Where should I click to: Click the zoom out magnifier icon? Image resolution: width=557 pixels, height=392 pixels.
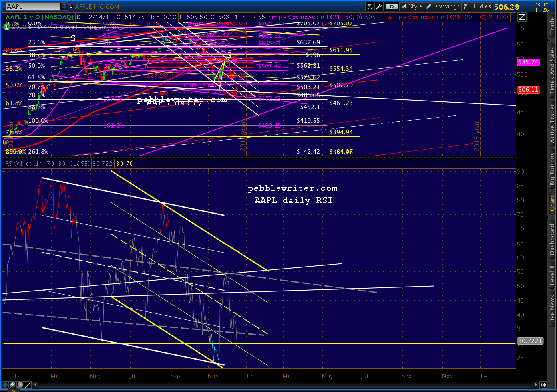pyautogui.click(x=20, y=385)
